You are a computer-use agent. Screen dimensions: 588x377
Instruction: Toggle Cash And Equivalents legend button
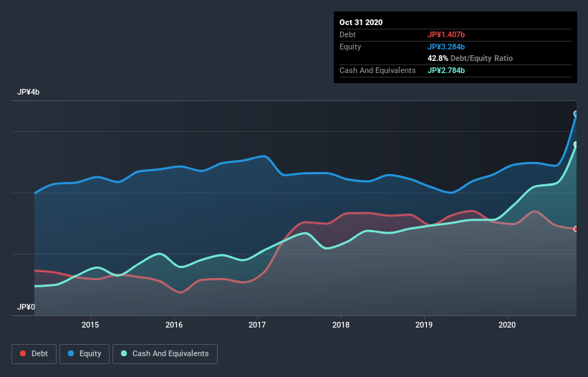(x=165, y=354)
